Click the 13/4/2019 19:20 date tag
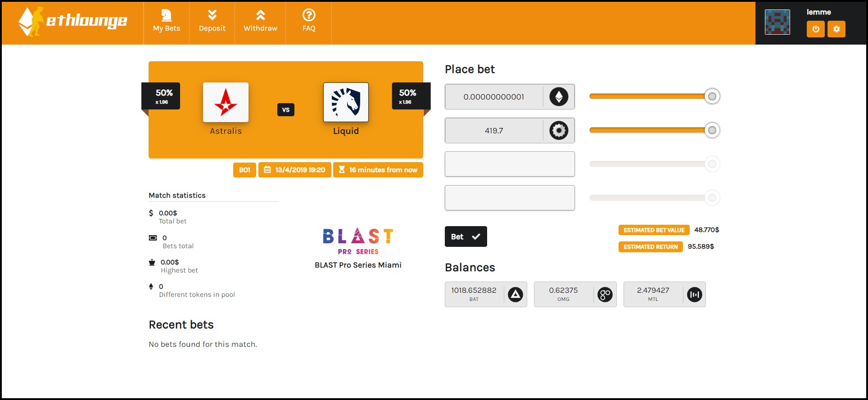The height and width of the screenshot is (400, 868). 295,170
